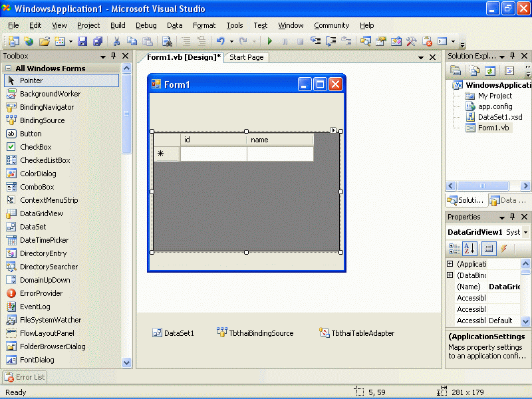
Task: Close the Form1.vb design document tab
Action: [433, 57]
